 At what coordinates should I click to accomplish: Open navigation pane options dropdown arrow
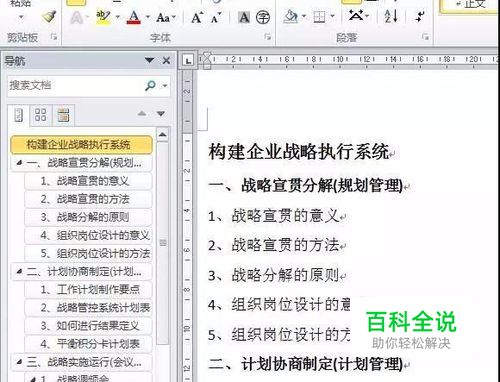click(x=149, y=60)
